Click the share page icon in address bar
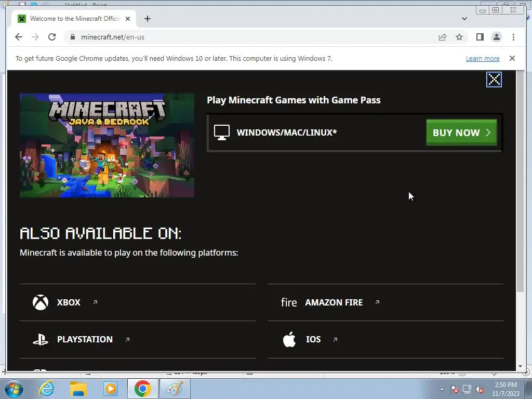The height and width of the screenshot is (399, 532). [443, 37]
